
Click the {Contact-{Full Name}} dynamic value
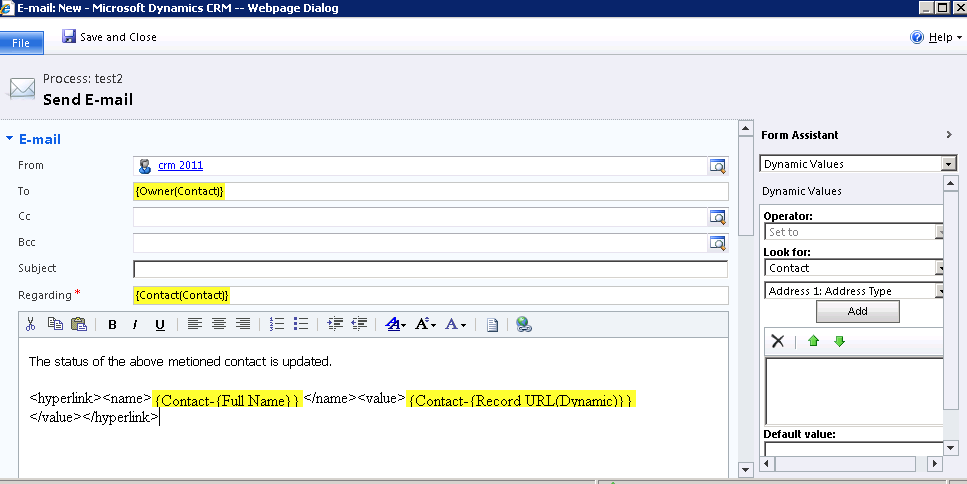point(228,401)
